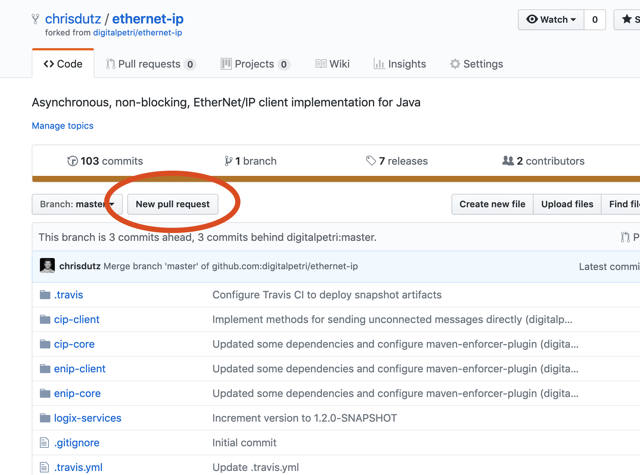Click the Upload files button
This screenshot has width=640, height=475.
[x=567, y=204]
